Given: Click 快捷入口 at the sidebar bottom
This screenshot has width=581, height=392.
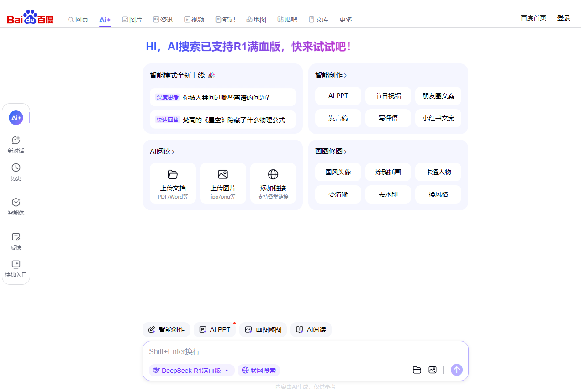Looking at the screenshot, I should click(16, 268).
